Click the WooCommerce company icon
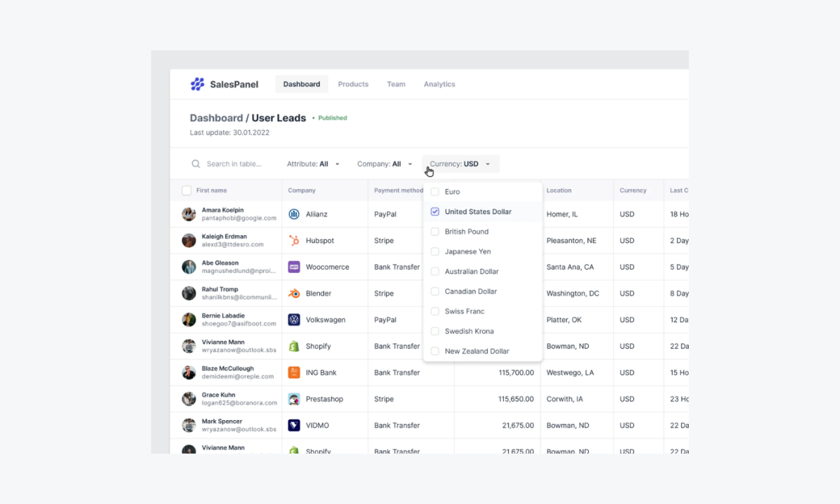The width and height of the screenshot is (840, 504). point(293,267)
